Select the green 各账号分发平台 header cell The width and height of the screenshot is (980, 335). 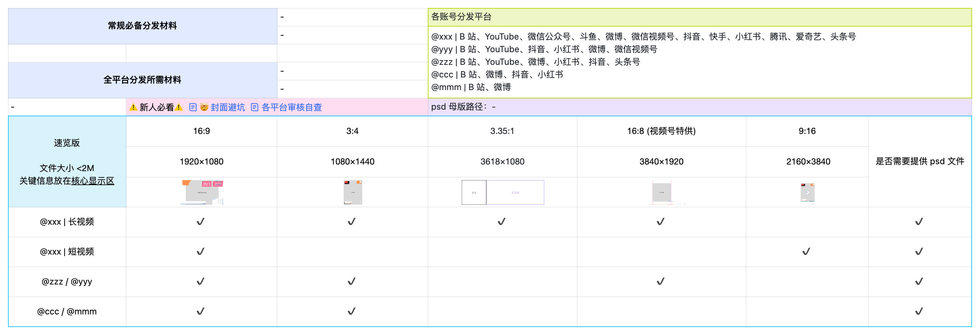[x=699, y=17]
